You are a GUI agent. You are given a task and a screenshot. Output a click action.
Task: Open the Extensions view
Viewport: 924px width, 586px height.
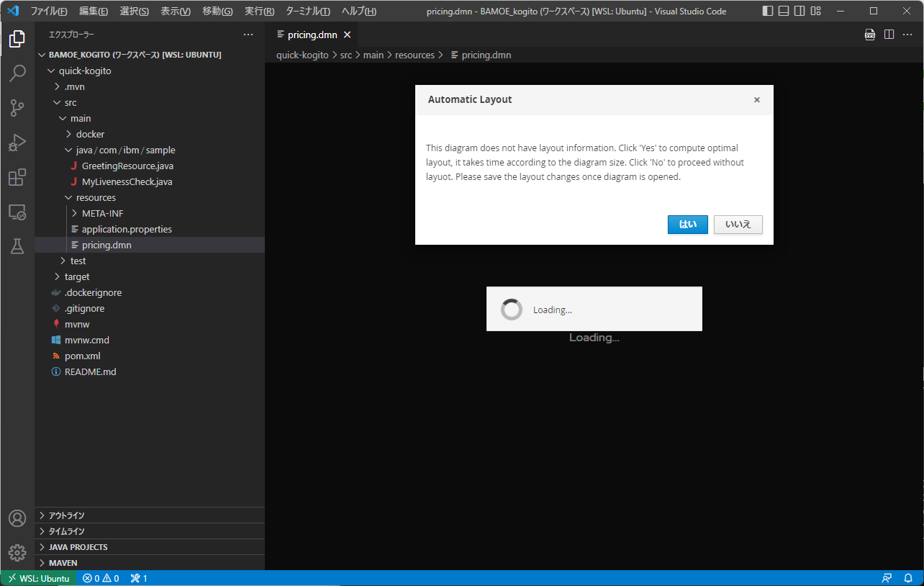(17, 177)
